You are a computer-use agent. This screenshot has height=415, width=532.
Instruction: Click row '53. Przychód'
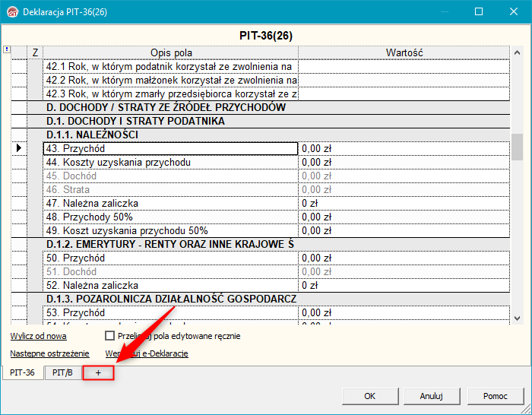tap(171, 312)
